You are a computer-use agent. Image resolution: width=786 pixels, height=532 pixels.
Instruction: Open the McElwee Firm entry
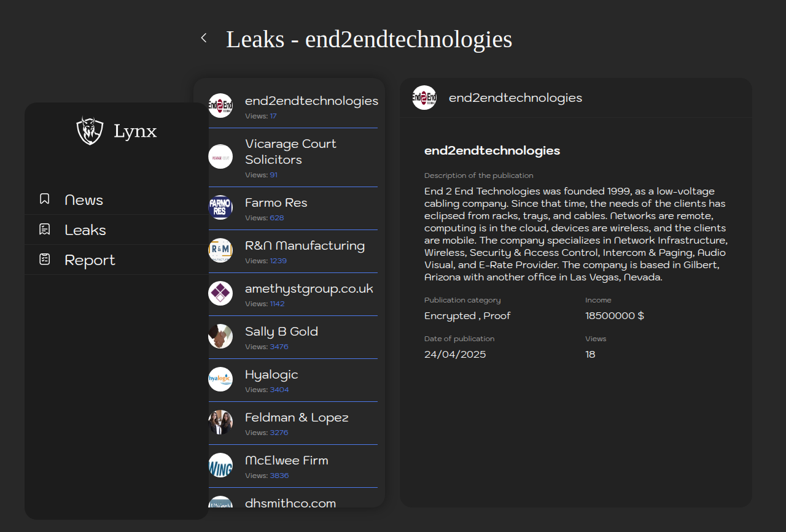286,460
